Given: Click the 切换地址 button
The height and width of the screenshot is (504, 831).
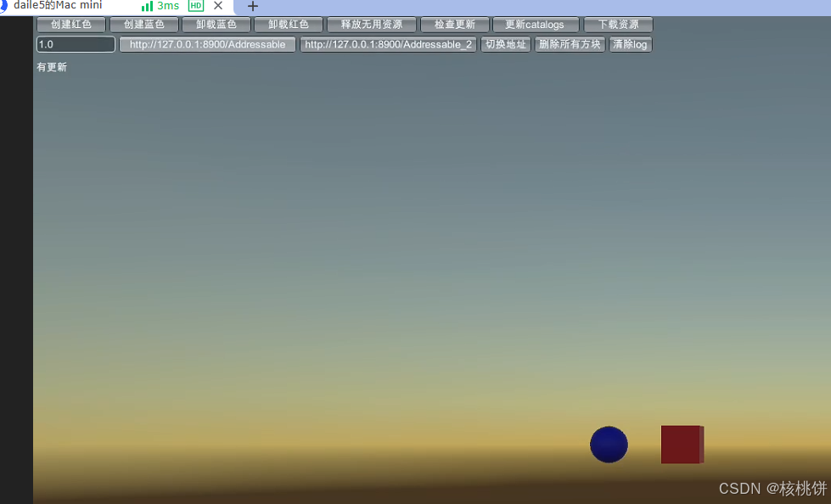Looking at the screenshot, I should point(506,44).
